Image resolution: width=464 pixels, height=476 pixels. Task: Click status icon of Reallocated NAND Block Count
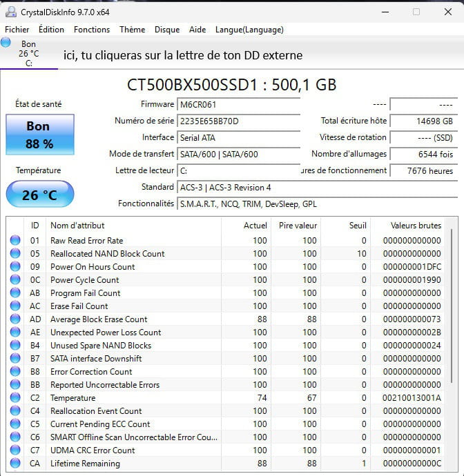click(x=15, y=253)
